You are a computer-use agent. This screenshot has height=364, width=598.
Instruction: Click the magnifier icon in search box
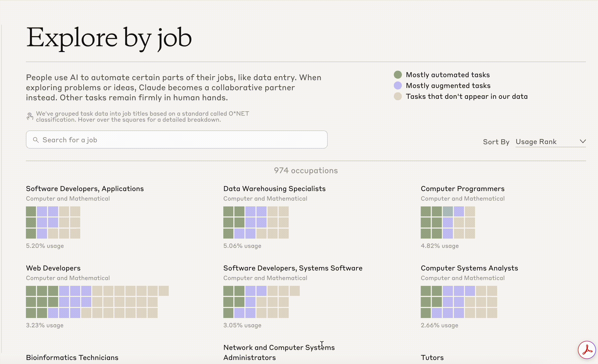[36, 140]
